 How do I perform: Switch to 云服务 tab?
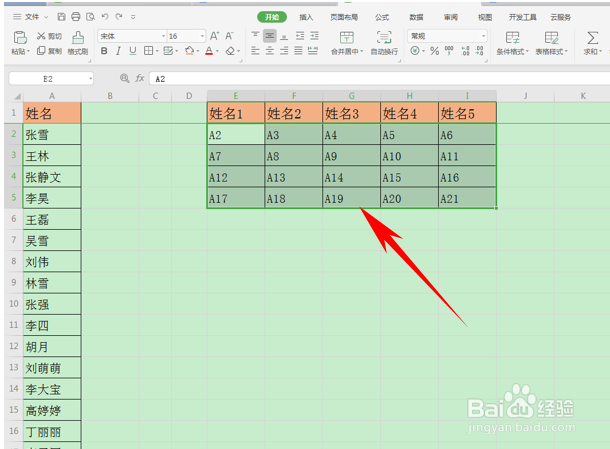[x=560, y=17]
